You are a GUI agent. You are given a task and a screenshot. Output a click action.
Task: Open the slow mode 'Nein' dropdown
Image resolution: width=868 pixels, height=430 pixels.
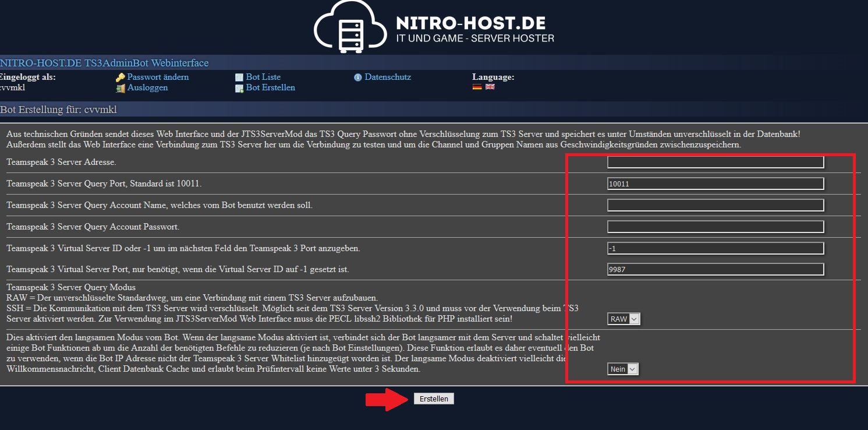pyautogui.click(x=623, y=369)
